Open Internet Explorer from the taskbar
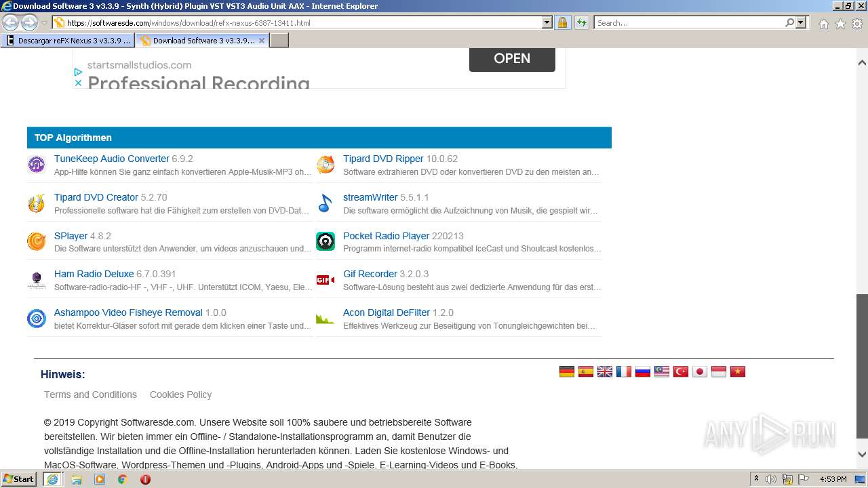The image size is (868, 488). 52,479
